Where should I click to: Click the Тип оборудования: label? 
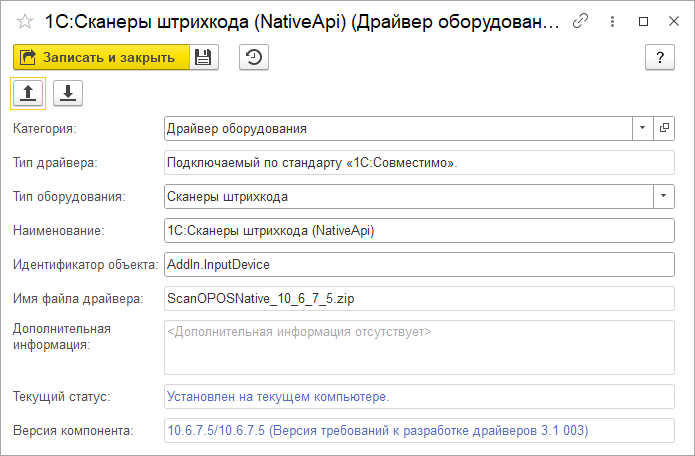pyautogui.click(x=69, y=196)
